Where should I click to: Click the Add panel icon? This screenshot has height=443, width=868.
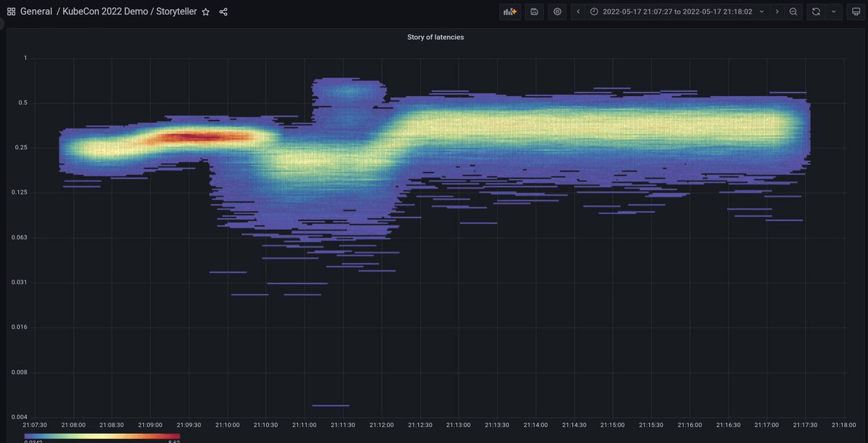[509, 11]
